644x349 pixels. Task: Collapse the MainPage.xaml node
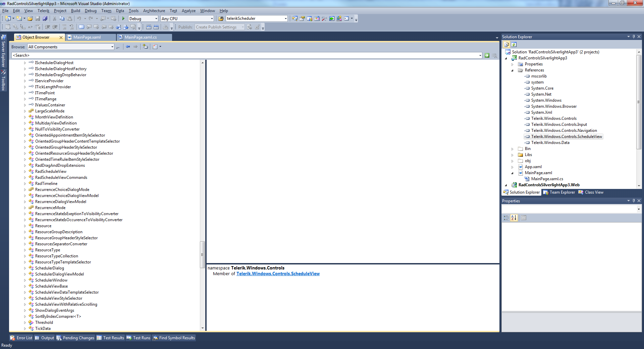(x=512, y=173)
